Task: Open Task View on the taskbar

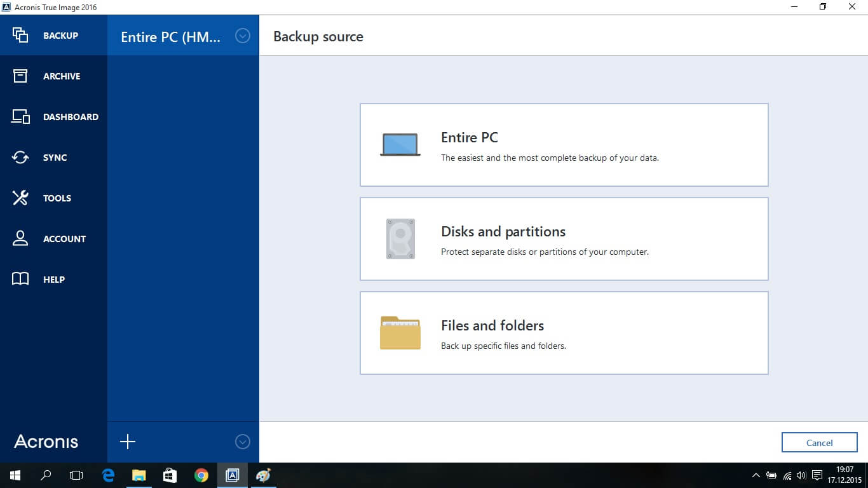Action: (76, 475)
